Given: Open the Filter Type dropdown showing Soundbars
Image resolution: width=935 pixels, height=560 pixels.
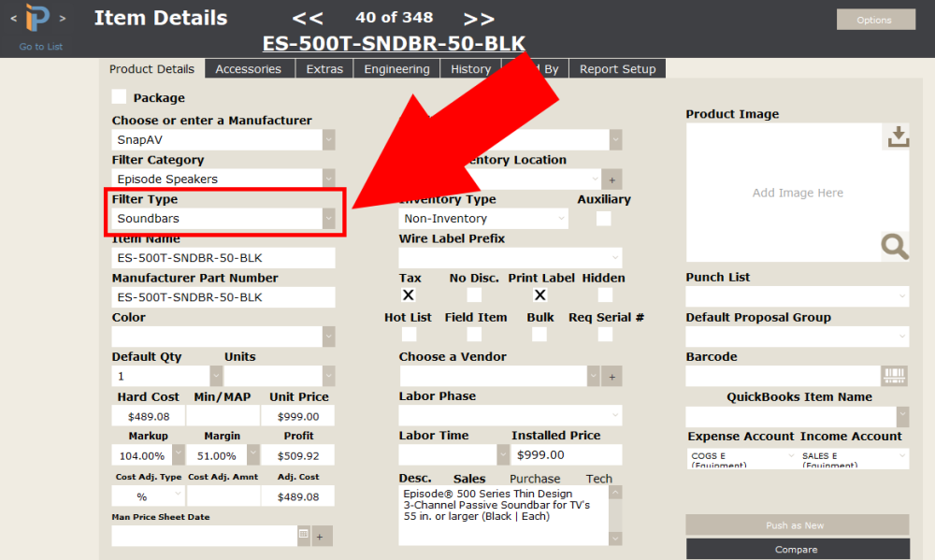Looking at the screenshot, I should (327, 218).
